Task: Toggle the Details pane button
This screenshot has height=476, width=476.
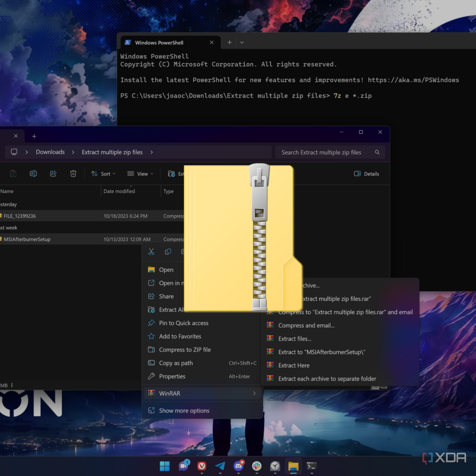Action: pyautogui.click(x=367, y=174)
